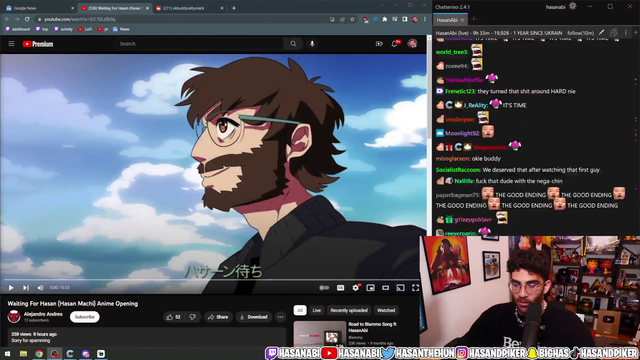The image size is (640, 360).
Task: Click username SocialistRaccoon in chat
Action: tap(458, 170)
